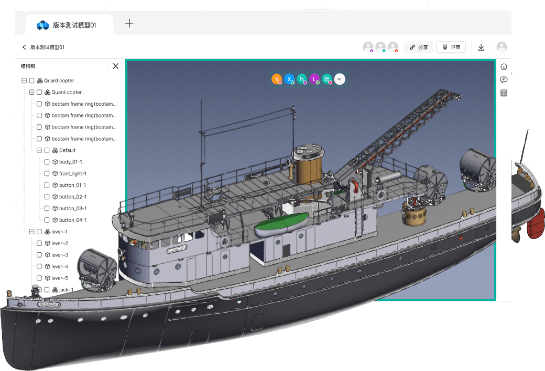
Task: Check the body_01-1 checkbox
Action: (47, 162)
